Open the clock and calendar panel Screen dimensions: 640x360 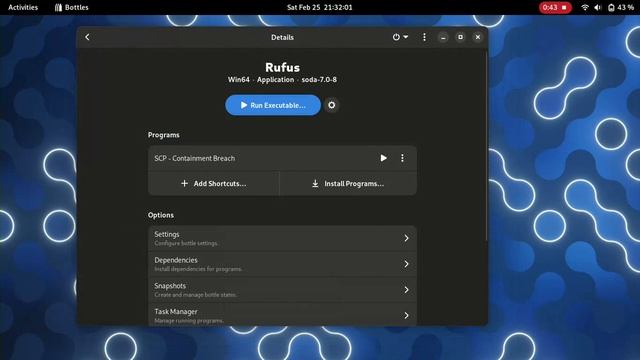coord(320,7)
